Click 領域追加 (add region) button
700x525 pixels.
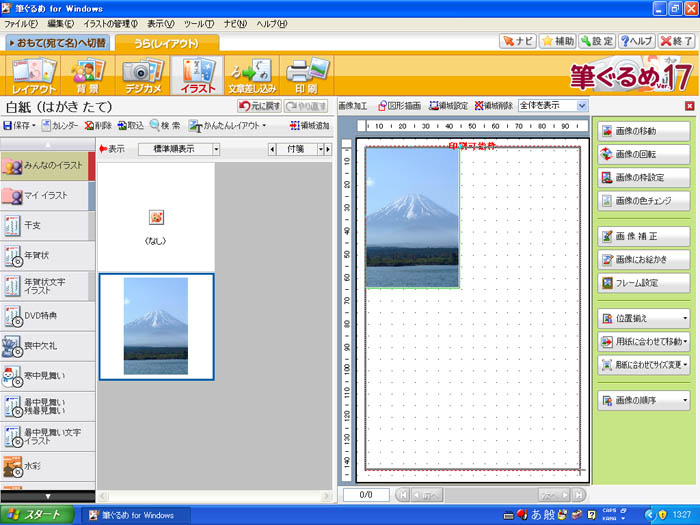307,126
